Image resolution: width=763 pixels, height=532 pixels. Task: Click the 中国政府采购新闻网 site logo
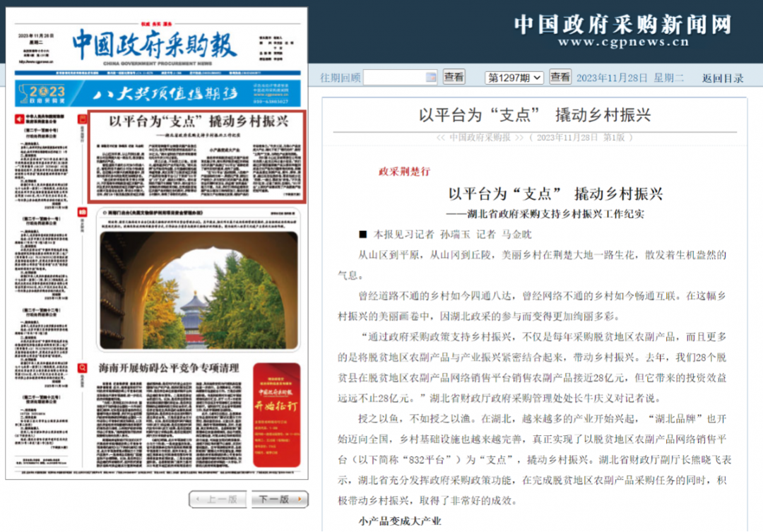click(x=622, y=25)
